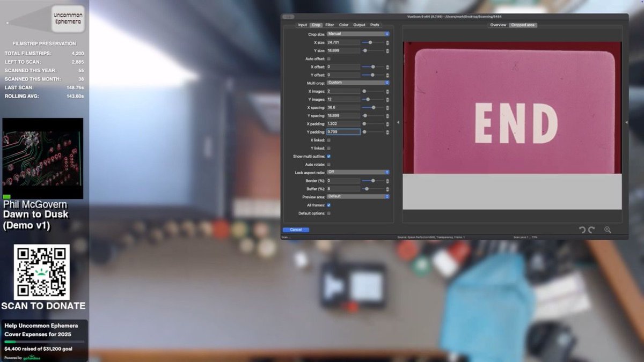Click the magnifier zoom-in icon
644x362 pixels.
tap(608, 230)
